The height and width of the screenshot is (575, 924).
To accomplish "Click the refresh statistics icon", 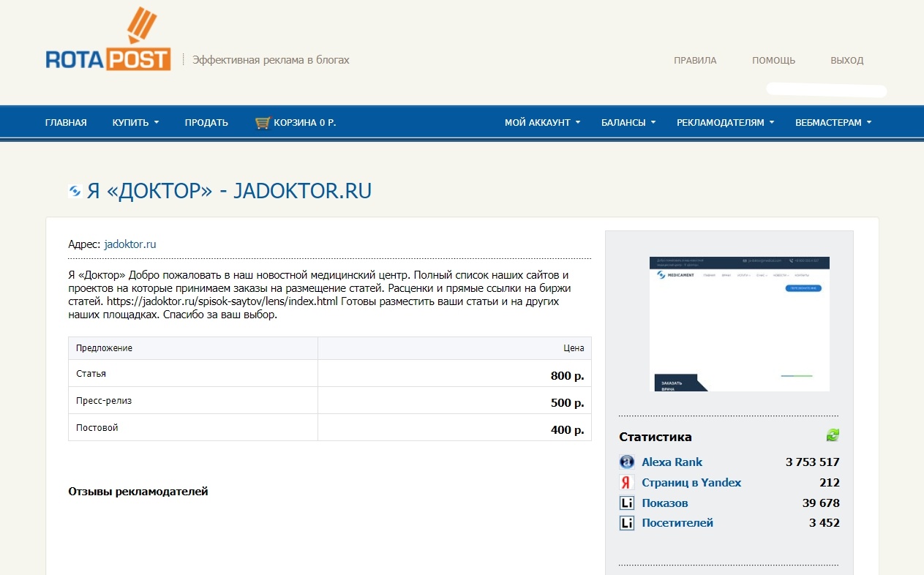I will coord(833,435).
